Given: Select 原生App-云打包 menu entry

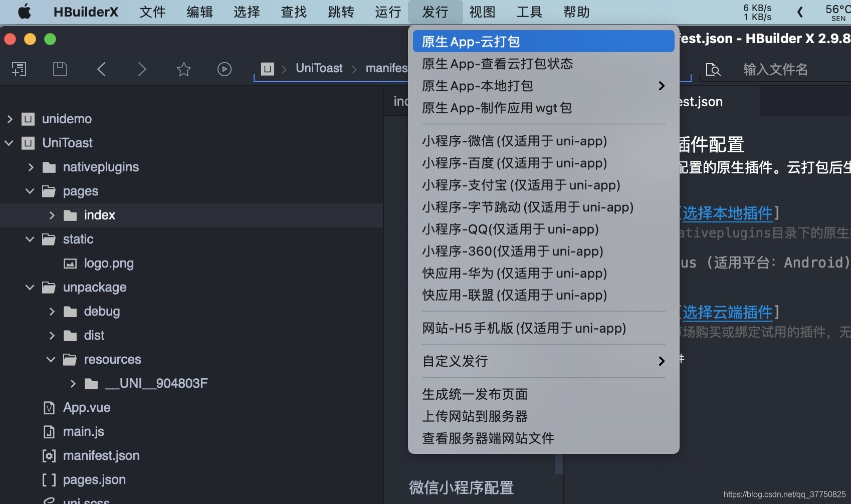Looking at the screenshot, I should point(544,41).
